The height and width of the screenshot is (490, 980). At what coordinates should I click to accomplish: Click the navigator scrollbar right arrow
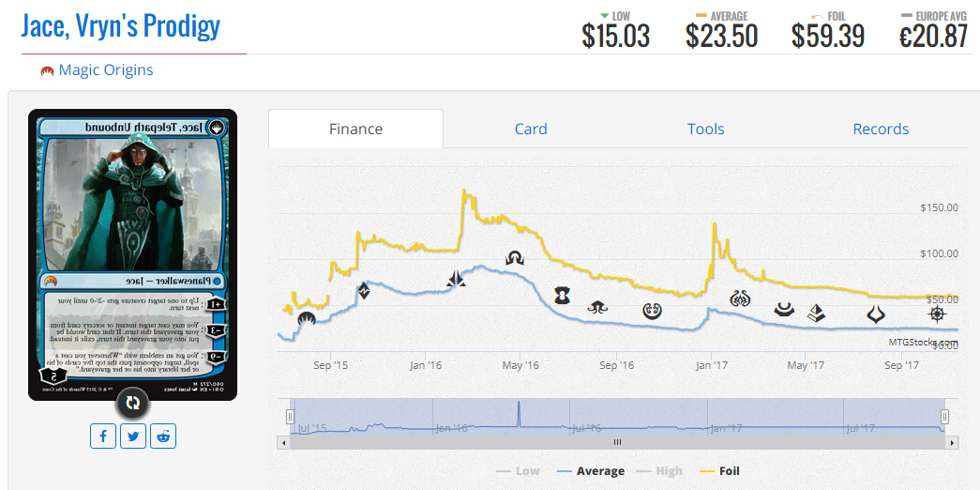point(952,442)
